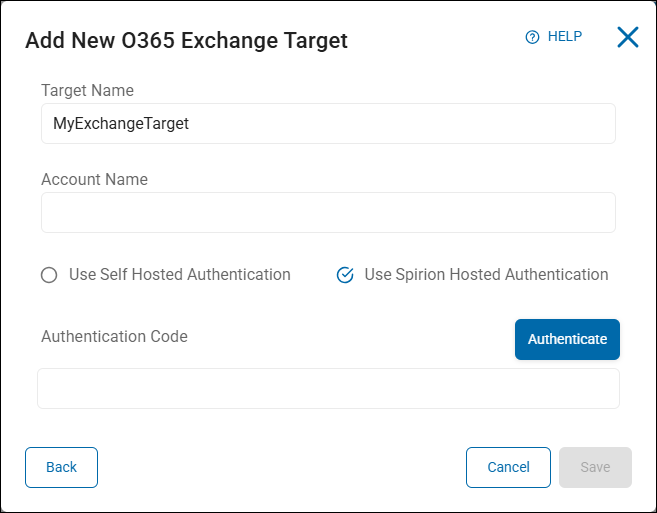The image size is (657, 513).
Task: Click the MyExchangeTarget text in the field
Action: [x=121, y=124]
